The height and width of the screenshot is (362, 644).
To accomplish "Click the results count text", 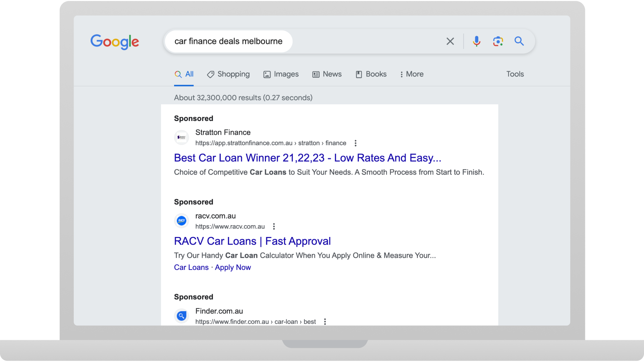I will click(x=243, y=98).
